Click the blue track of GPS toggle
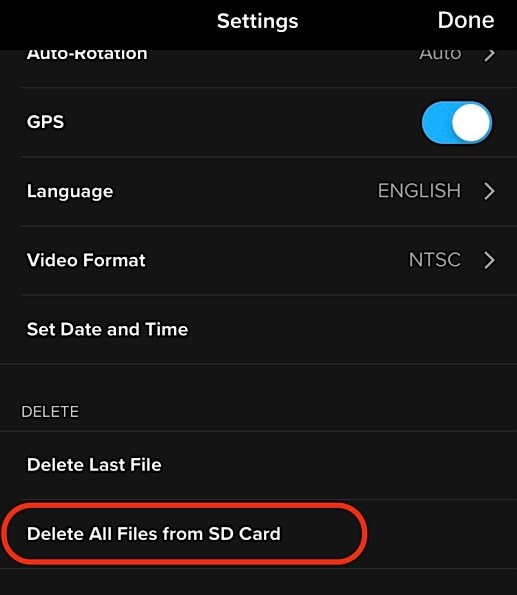This screenshot has width=517, height=595. pos(437,123)
